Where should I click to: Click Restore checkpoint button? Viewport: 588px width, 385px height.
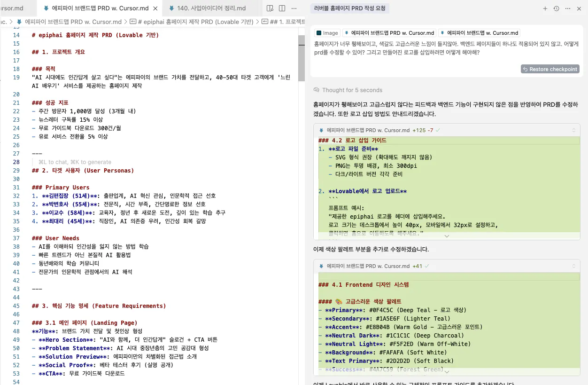pyautogui.click(x=550, y=69)
